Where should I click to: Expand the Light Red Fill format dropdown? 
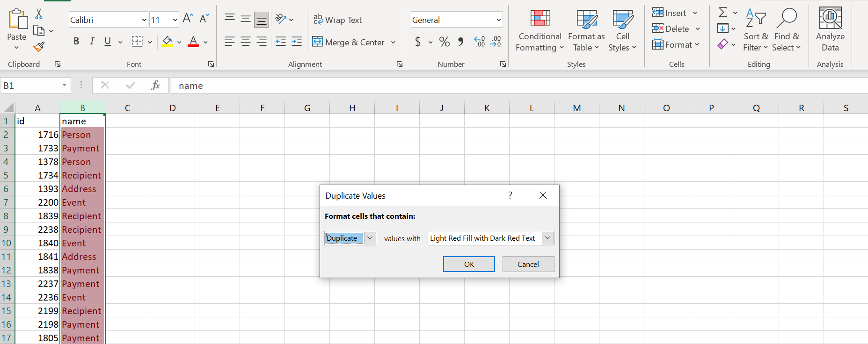[x=547, y=238]
